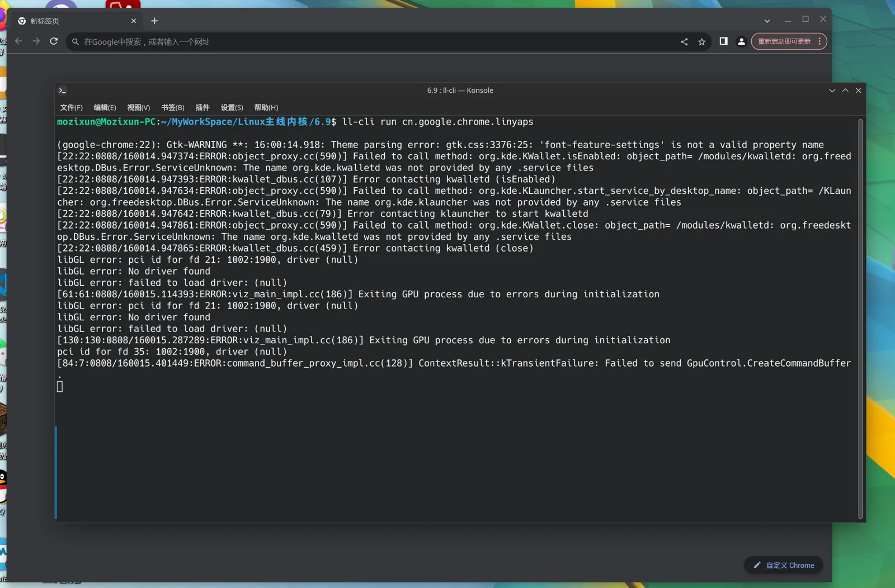The height and width of the screenshot is (588, 895).
Task: Open Konsole 设置(S) menu
Action: 232,107
